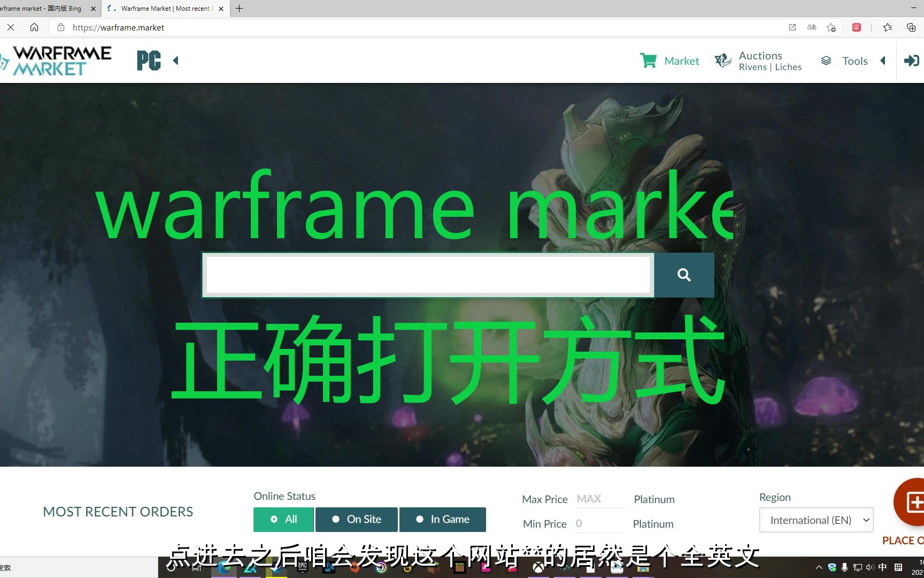Add page to favorites star icon

click(831, 27)
